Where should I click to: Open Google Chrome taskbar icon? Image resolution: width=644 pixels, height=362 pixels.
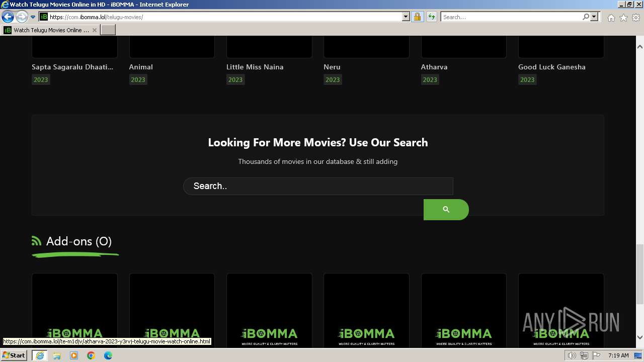click(x=91, y=355)
